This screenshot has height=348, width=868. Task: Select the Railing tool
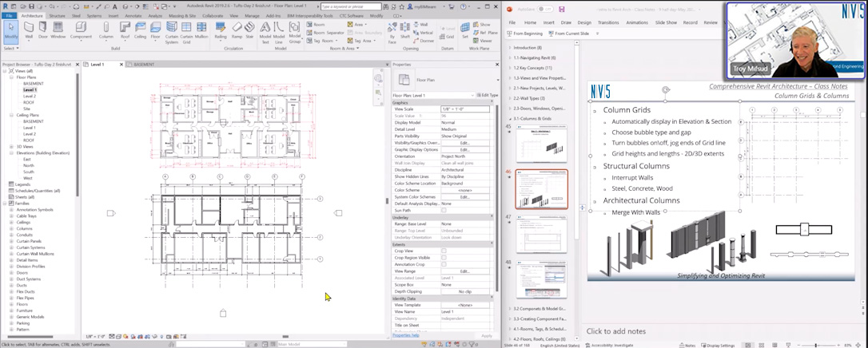221,30
